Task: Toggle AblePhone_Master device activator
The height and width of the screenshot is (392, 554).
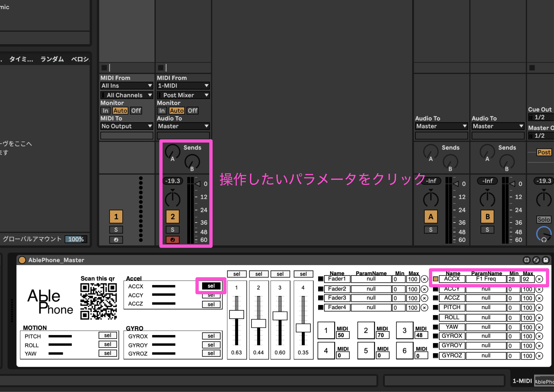Action: pos(22,260)
